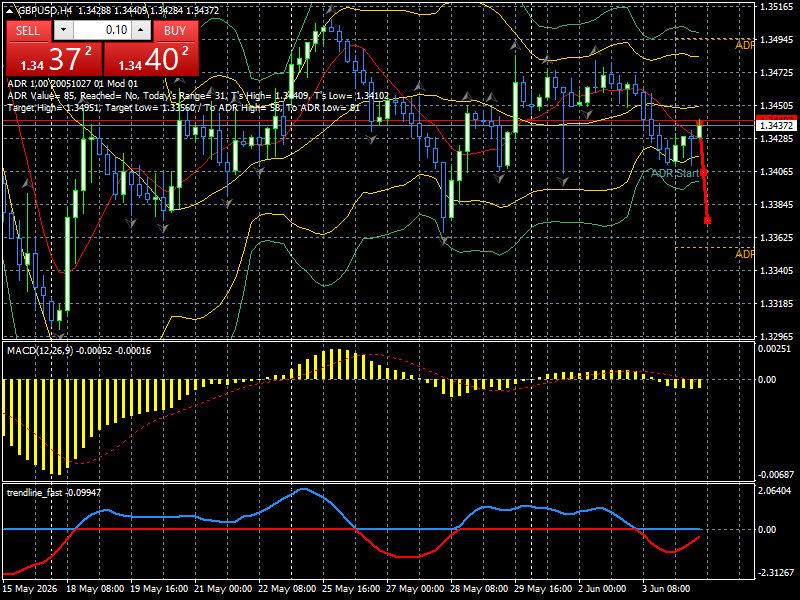
Task: Click MACD scale value -0.00687
Action: 776,474
